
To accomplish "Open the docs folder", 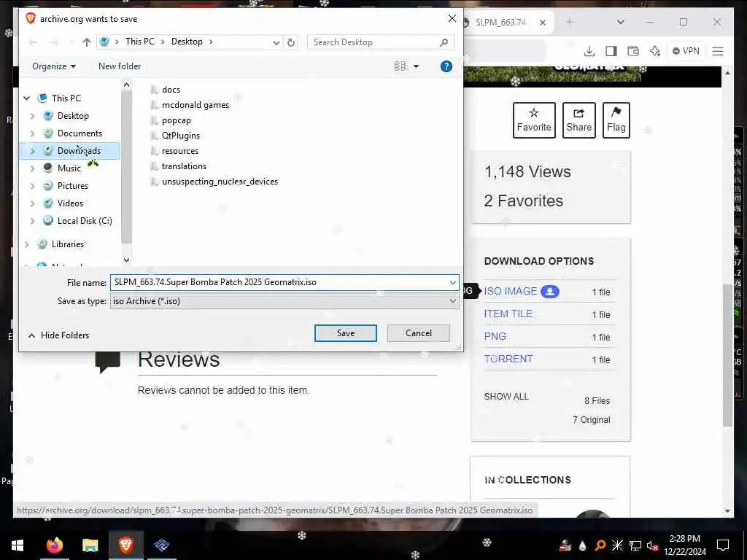I will [166, 90].
